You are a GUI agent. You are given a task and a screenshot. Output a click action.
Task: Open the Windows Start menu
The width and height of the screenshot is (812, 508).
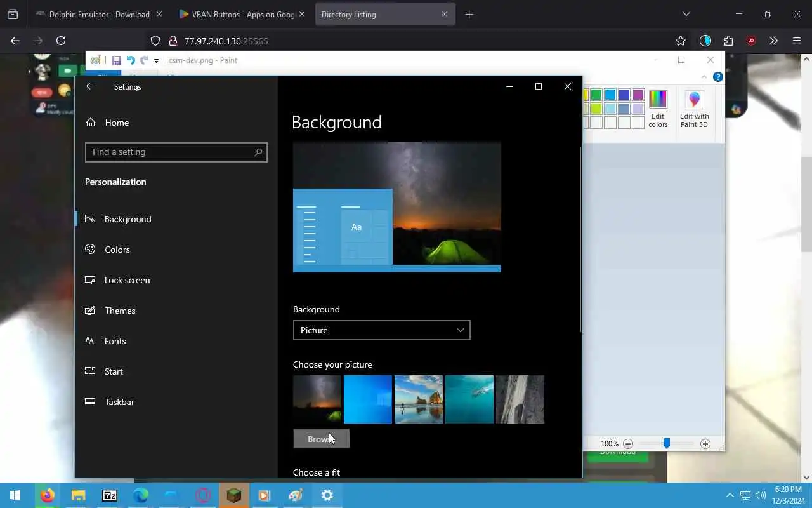(15, 495)
